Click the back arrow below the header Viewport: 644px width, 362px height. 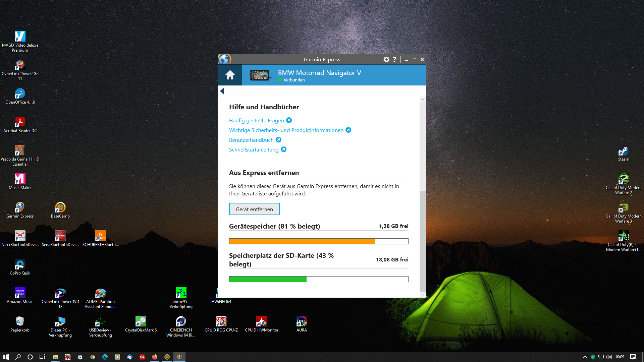[x=222, y=91]
